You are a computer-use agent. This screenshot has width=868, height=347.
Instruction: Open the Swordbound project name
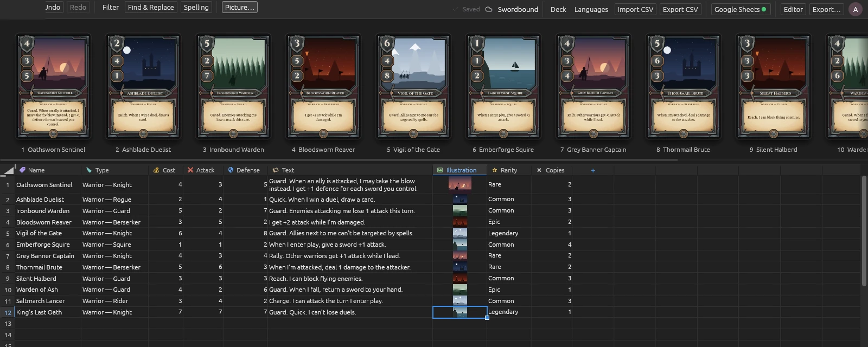518,9
